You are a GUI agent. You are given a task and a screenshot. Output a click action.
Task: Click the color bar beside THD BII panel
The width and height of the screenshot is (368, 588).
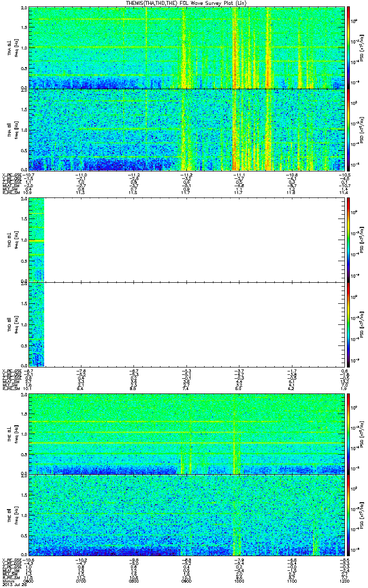pyautogui.click(x=348, y=324)
